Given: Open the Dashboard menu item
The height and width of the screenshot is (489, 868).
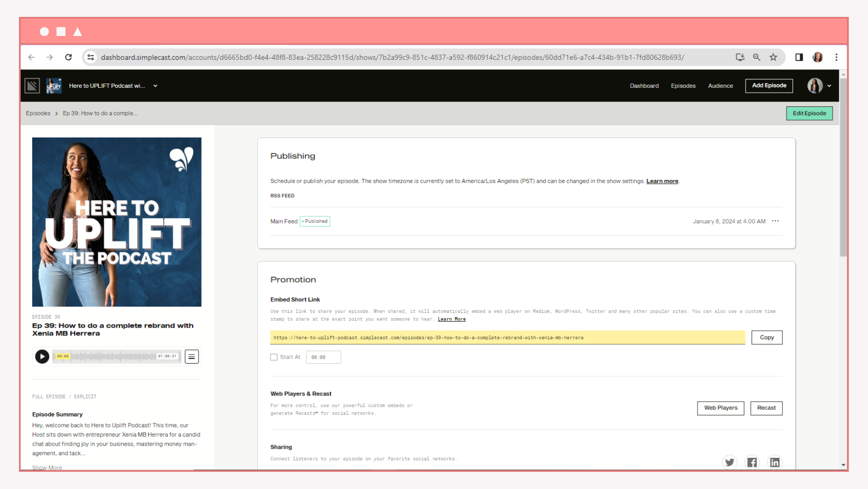Looking at the screenshot, I should (x=644, y=86).
